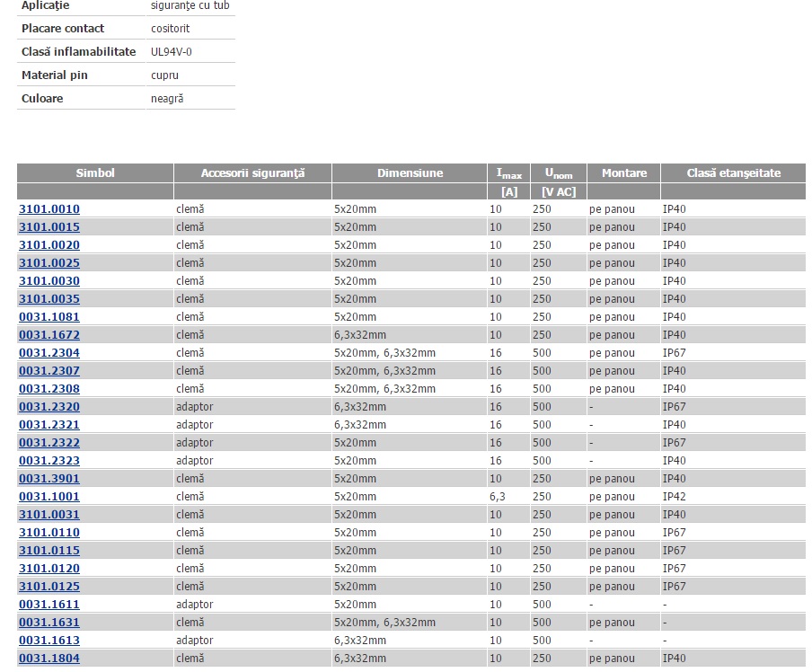
Task: Open product link 0031.1001
Action: [49, 496]
